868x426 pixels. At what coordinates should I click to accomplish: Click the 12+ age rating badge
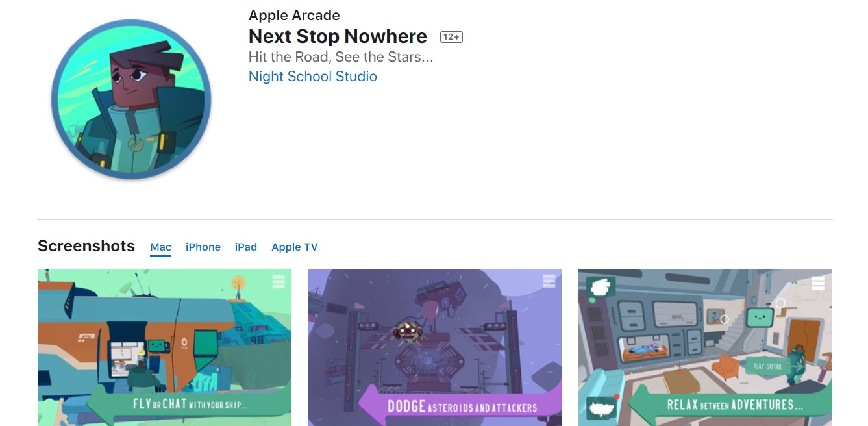pyautogui.click(x=451, y=37)
